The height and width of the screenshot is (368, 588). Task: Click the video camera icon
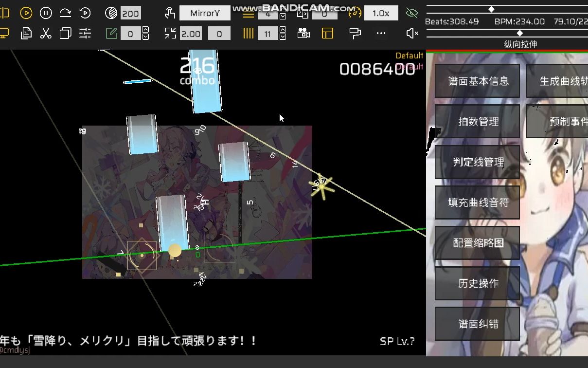pos(303,33)
